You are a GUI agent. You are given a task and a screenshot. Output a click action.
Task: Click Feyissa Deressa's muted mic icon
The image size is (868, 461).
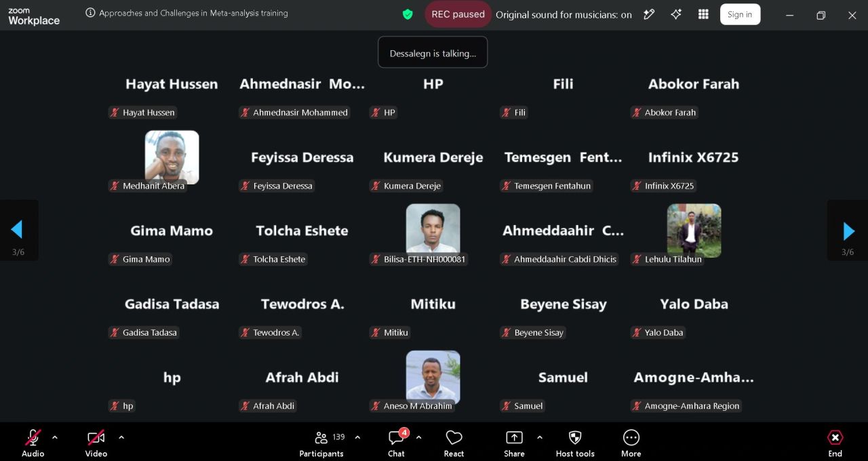pyautogui.click(x=245, y=186)
